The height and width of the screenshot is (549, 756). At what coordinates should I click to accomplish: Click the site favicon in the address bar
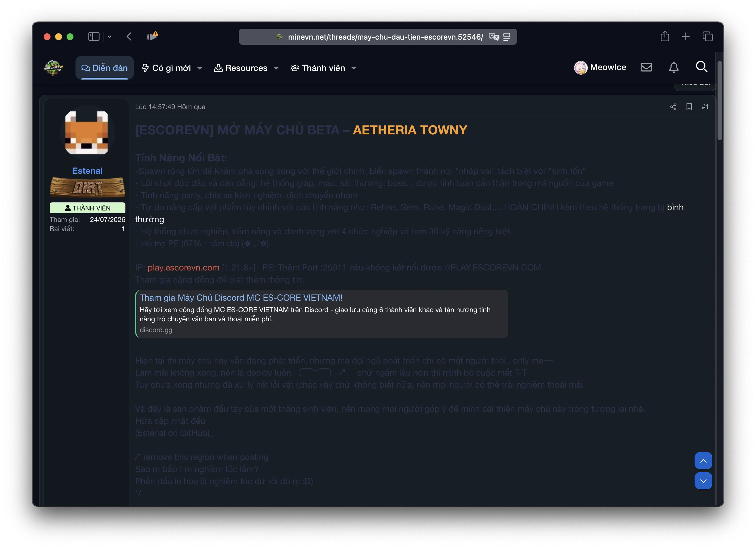(279, 37)
